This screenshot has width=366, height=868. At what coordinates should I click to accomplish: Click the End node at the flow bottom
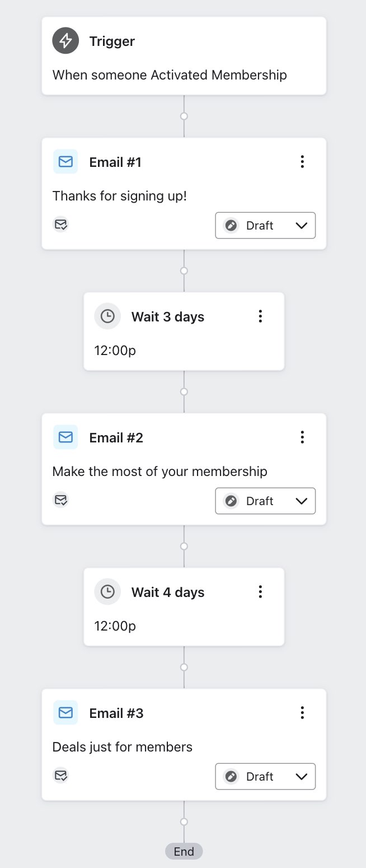pos(184,851)
